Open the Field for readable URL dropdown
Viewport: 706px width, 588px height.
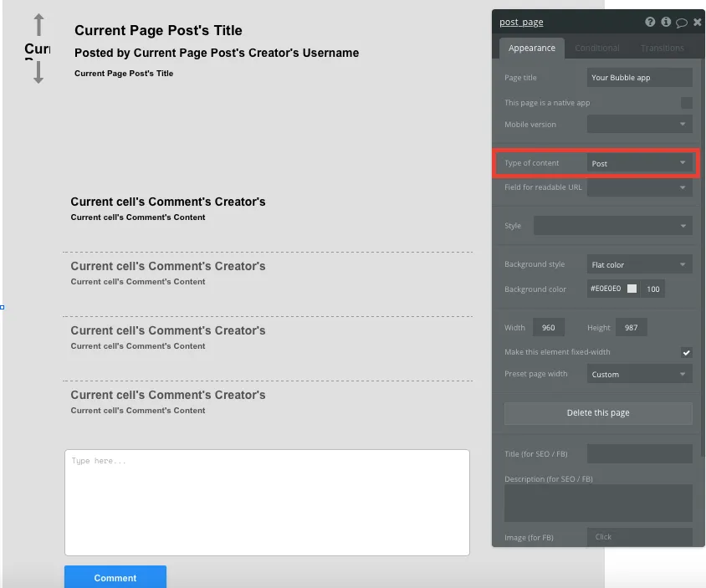639,188
